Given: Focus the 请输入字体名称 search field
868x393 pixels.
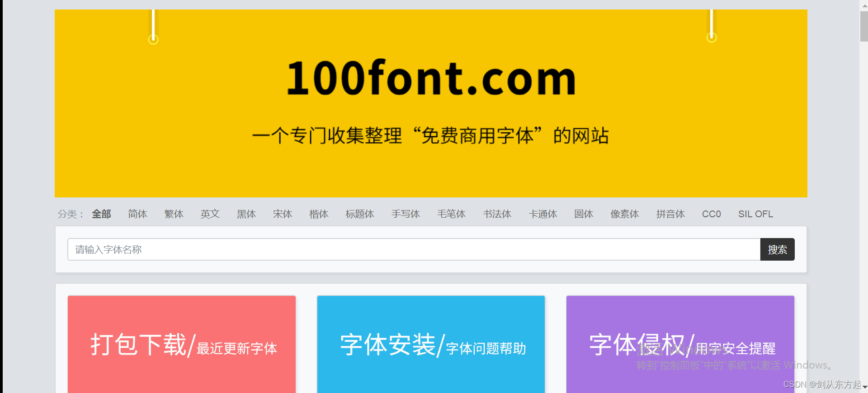Looking at the screenshot, I should (x=414, y=249).
